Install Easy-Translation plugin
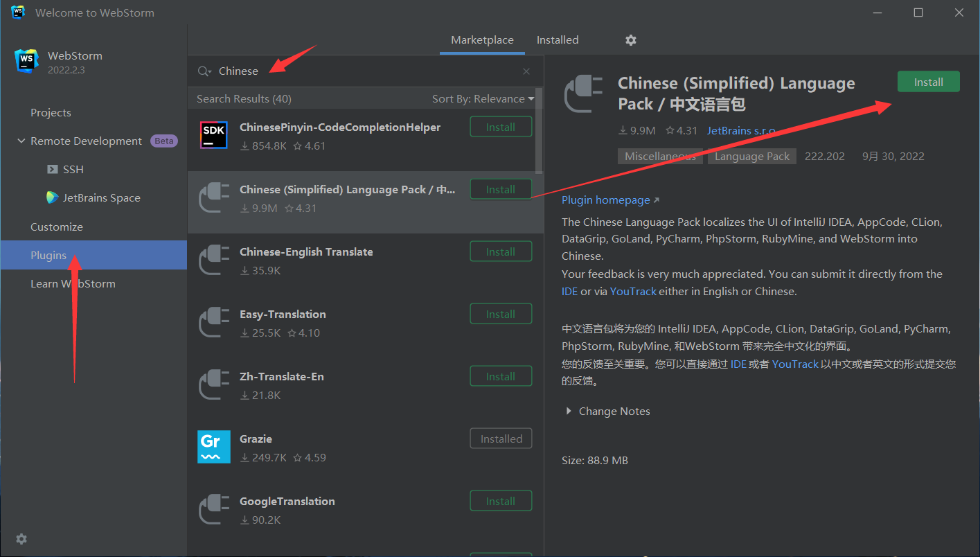980x557 pixels. (x=501, y=314)
